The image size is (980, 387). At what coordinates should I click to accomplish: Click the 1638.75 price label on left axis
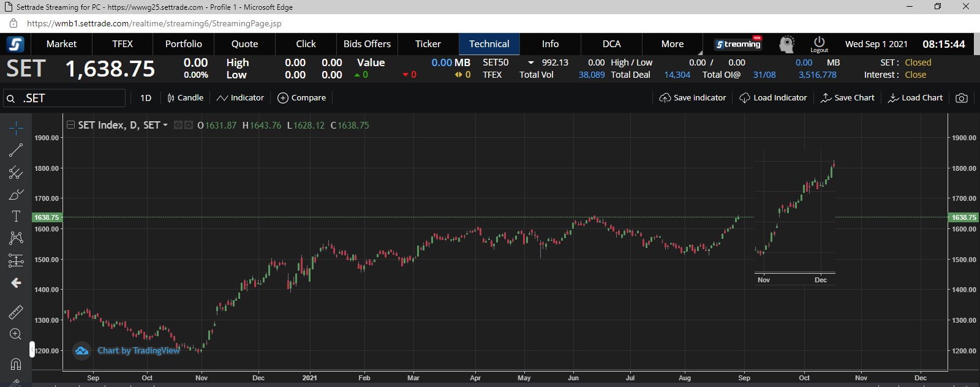pos(47,217)
